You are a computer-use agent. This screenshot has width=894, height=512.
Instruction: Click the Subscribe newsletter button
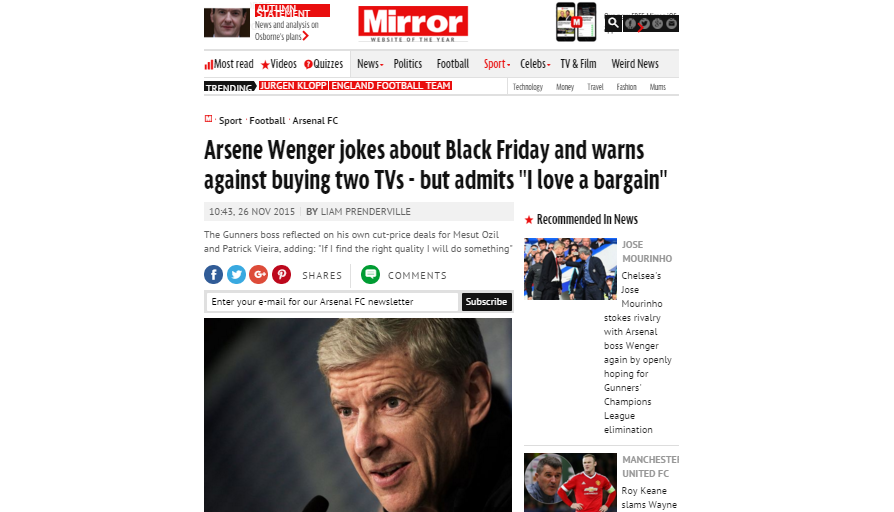(x=486, y=302)
